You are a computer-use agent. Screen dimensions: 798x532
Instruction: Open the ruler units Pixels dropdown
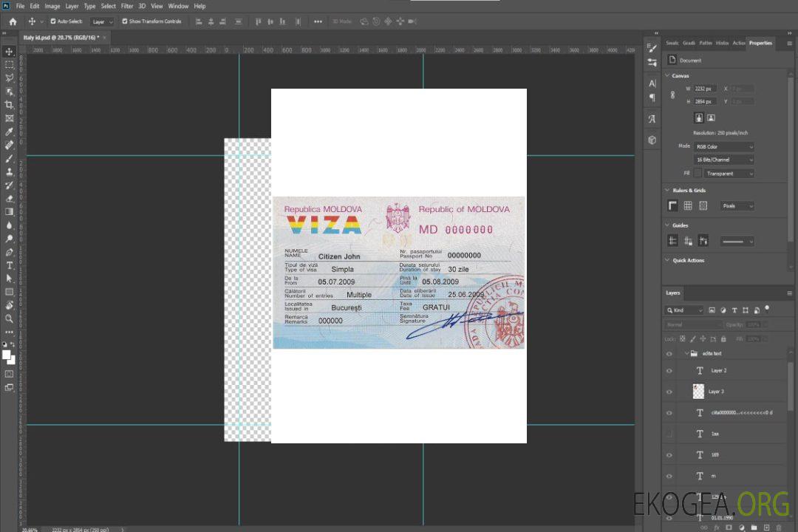pos(737,205)
